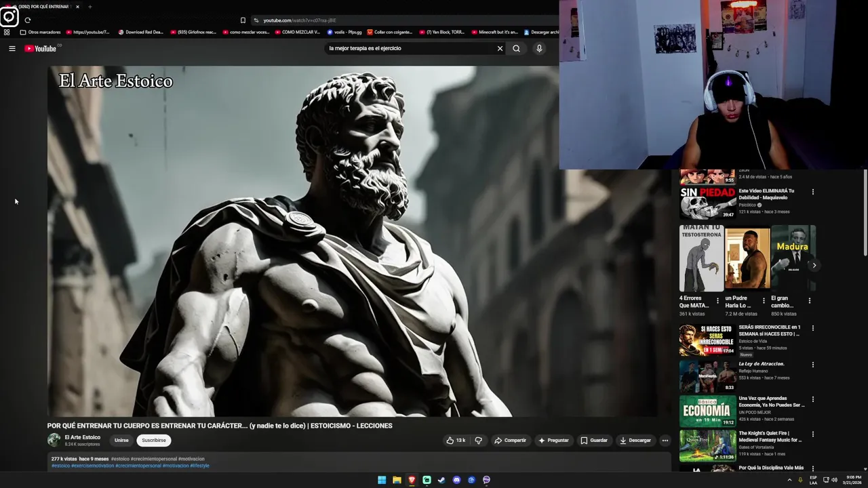Click into the YouTube search field
Viewport: 868px width, 488px height.
[410, 48]
